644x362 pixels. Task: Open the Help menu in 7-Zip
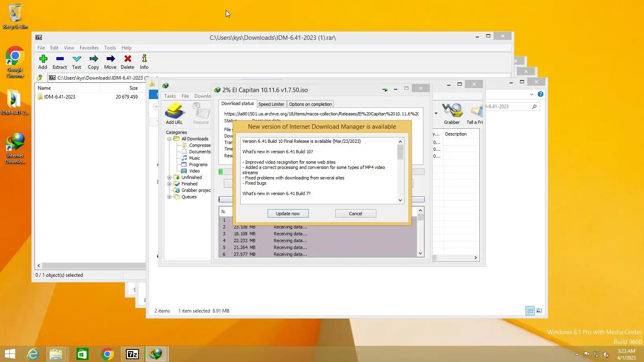click(x=126, y=47)
